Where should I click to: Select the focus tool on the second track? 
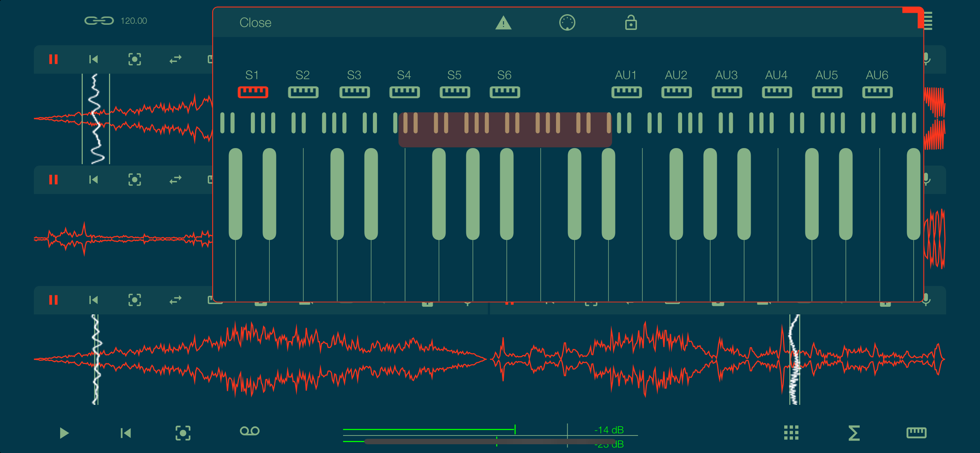click(135, 179)
